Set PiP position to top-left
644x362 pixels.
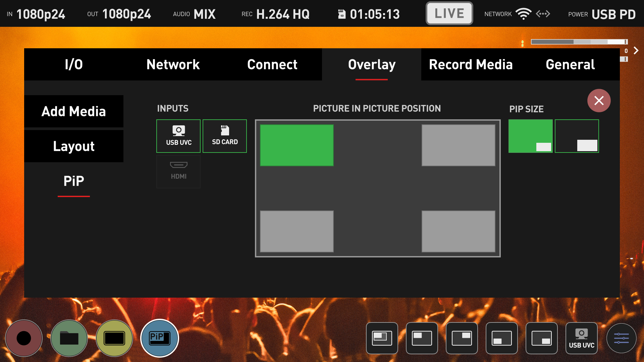[x=297, y=145]
